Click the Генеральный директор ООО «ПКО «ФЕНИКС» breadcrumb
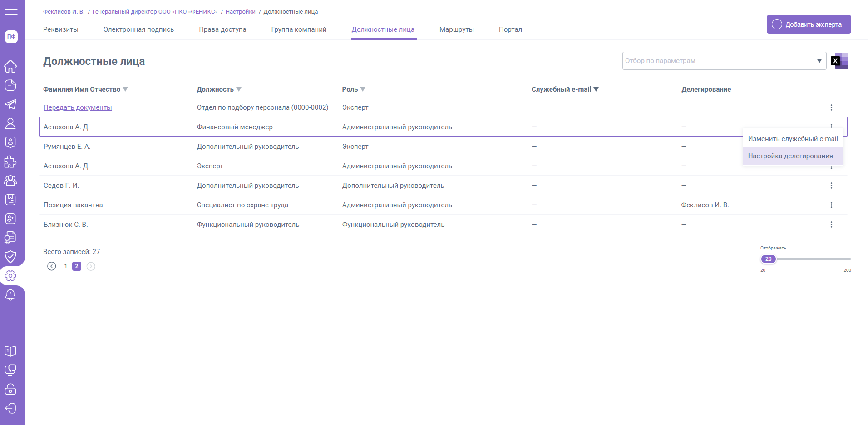 coord(155,12)
